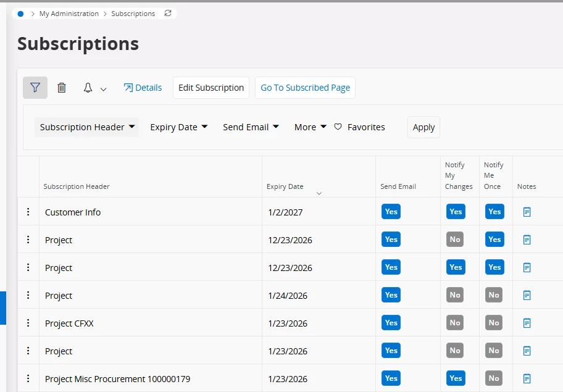Click the breadcrumb refresh icon
This screenshot has width=563, height=392.
168,14
